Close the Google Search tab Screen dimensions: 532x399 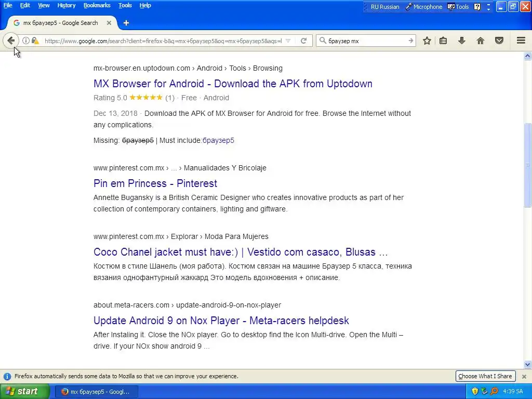[109, 23]
